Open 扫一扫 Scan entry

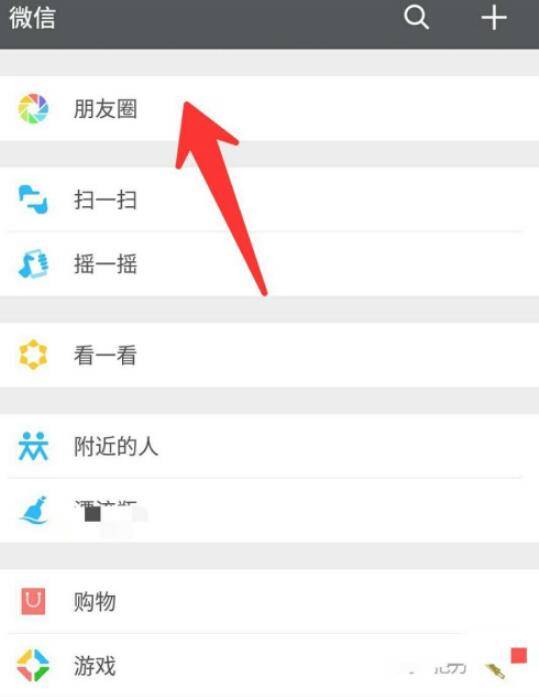tap(269, 200)
